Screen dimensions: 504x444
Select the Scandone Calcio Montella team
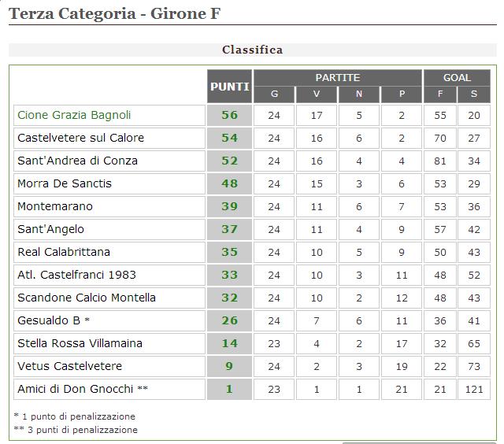87,298
